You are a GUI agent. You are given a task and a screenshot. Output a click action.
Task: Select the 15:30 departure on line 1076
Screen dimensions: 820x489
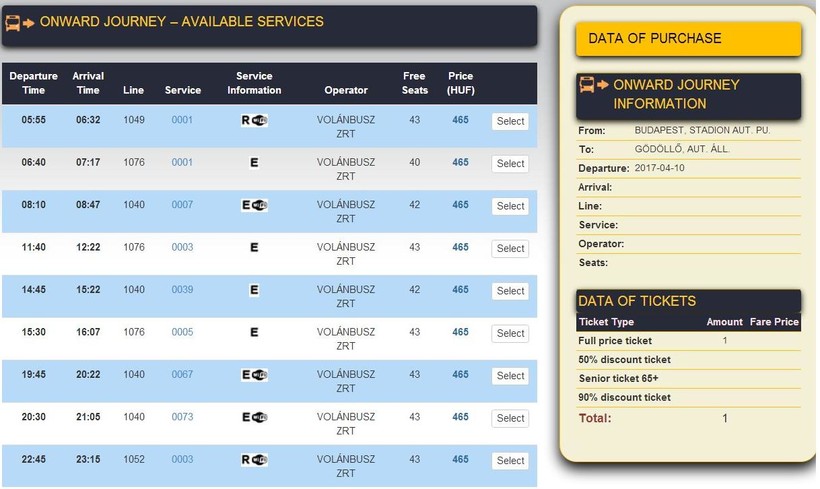[510, 334]
